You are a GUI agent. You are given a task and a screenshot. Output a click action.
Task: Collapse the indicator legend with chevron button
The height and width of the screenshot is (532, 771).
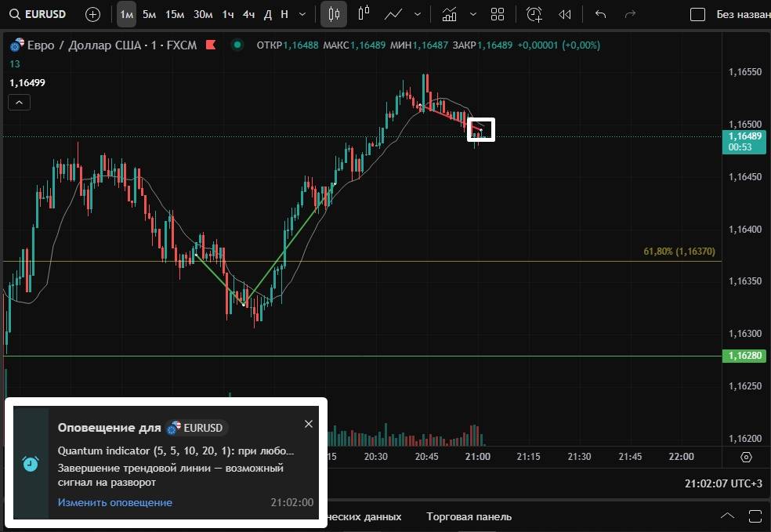[x=19, y=102]
